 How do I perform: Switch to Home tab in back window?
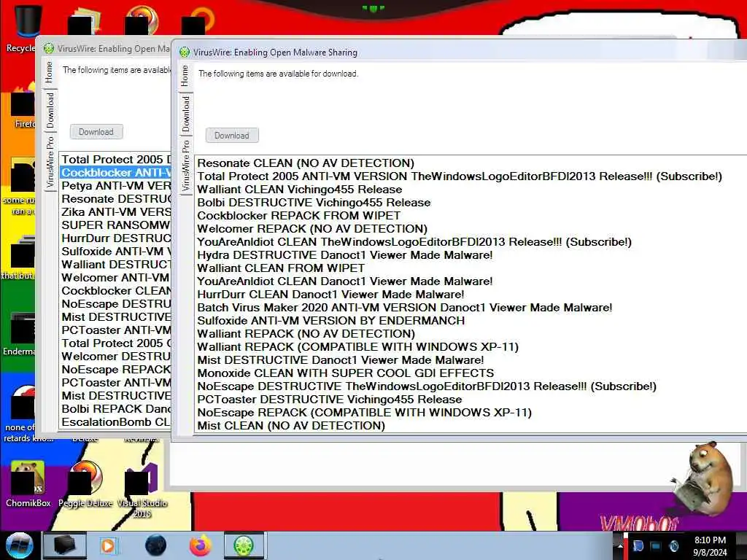tap(50, 72)
